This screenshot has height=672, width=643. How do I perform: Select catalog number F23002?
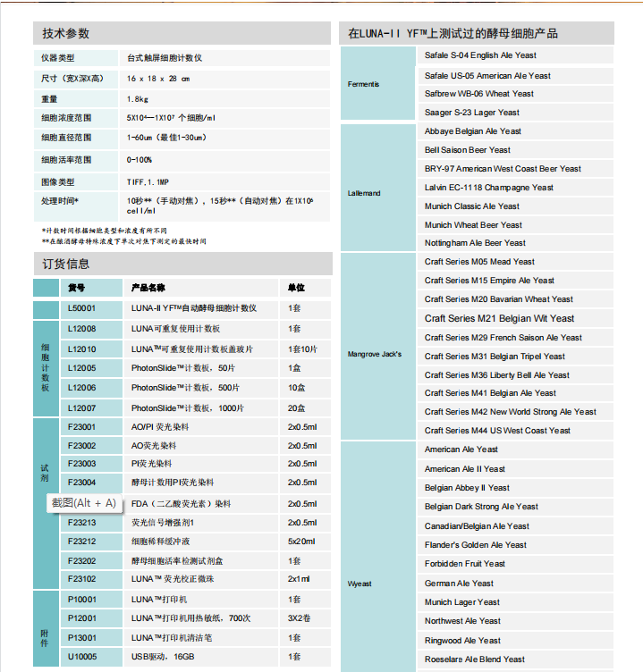(81, 446)
